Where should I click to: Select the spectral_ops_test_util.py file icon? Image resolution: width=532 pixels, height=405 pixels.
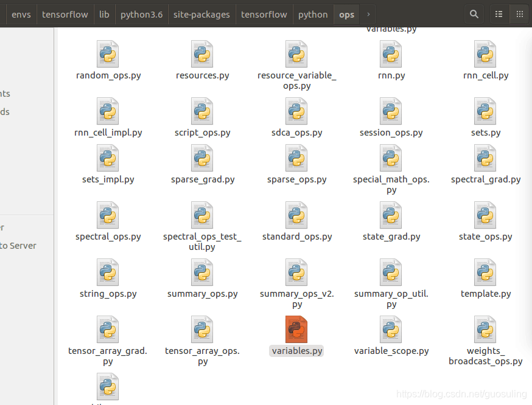(202, 215)
